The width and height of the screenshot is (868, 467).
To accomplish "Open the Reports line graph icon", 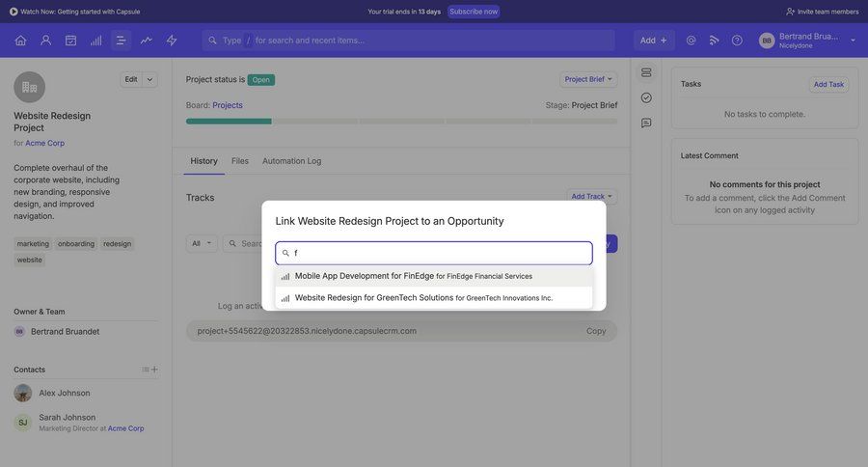I will tap(147, 41).
